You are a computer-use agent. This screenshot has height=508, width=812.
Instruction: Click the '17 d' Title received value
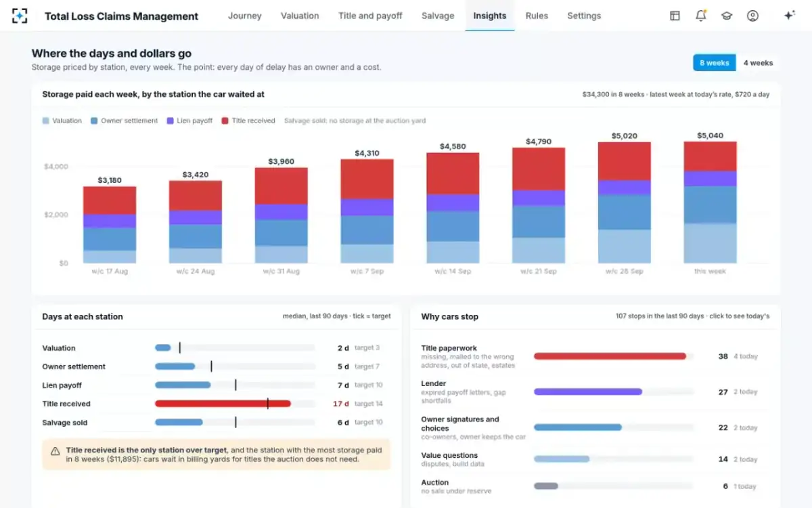tap(341, 404)
